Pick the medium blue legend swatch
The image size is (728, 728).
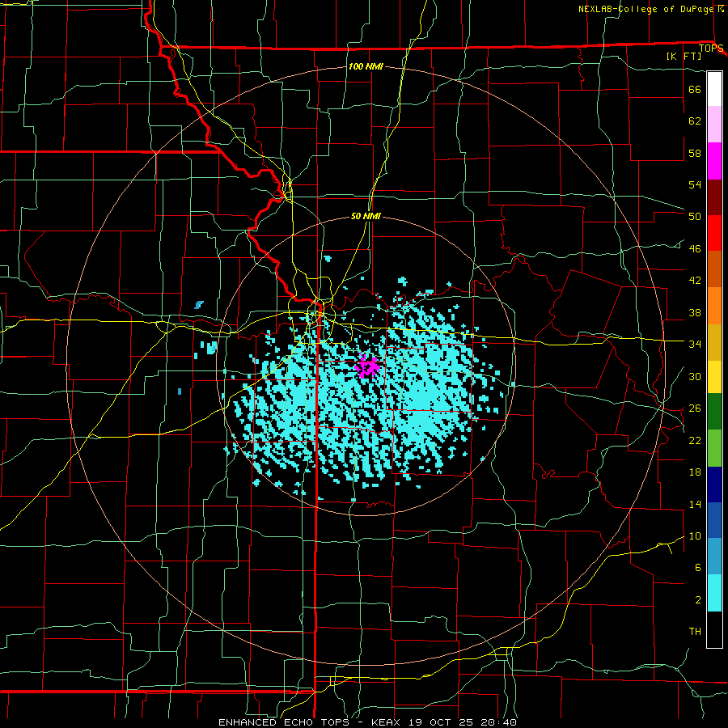click(x=714, y=520)
